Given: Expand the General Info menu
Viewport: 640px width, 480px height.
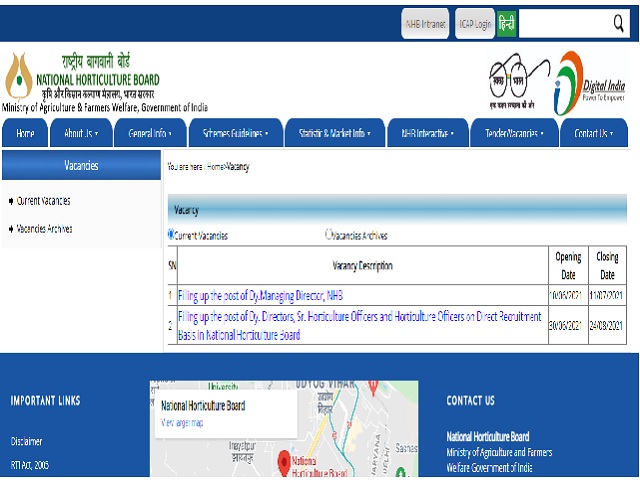Looking at the screenshot, I should point(150,133).
